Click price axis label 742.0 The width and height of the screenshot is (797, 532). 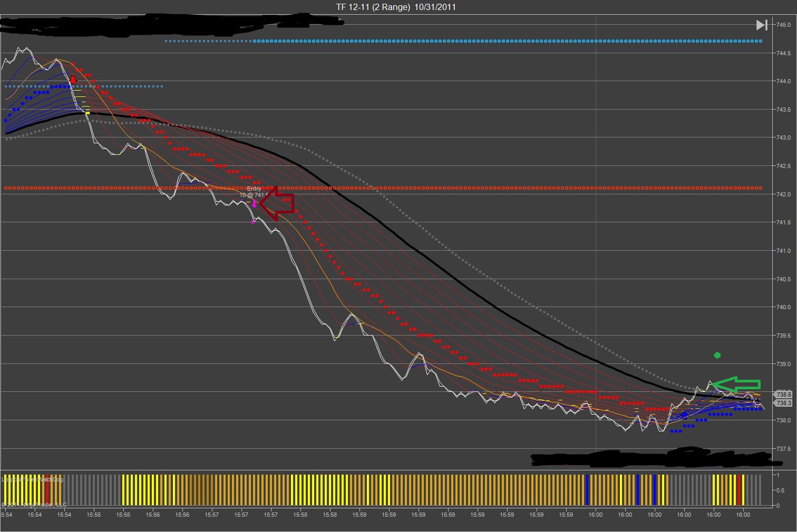click(783, 194)
